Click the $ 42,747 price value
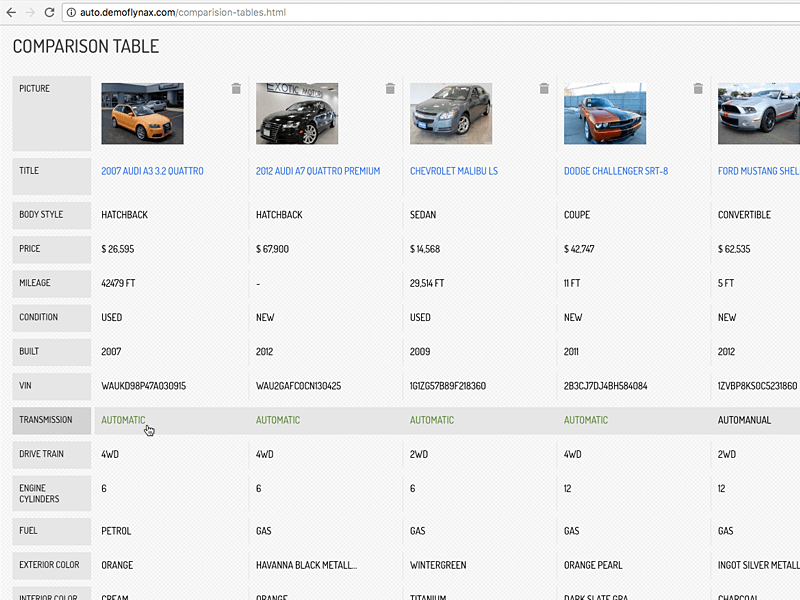 pyautogui.click(x=579, y=249)
